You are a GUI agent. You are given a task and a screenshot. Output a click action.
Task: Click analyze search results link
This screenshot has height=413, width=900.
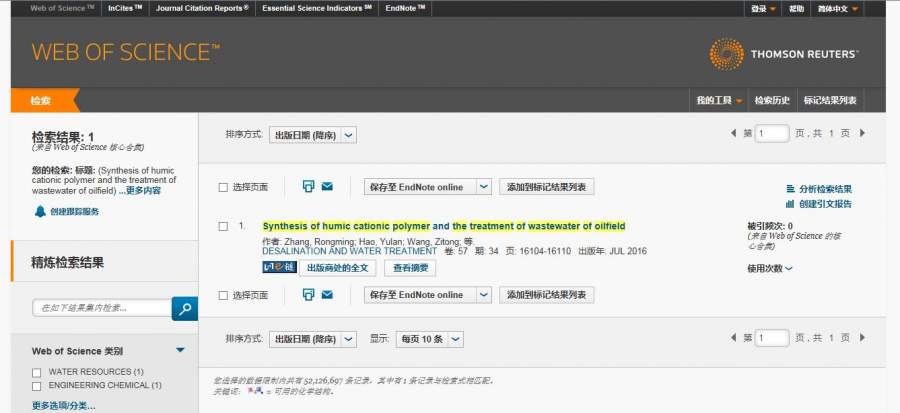tap(825, 189)
